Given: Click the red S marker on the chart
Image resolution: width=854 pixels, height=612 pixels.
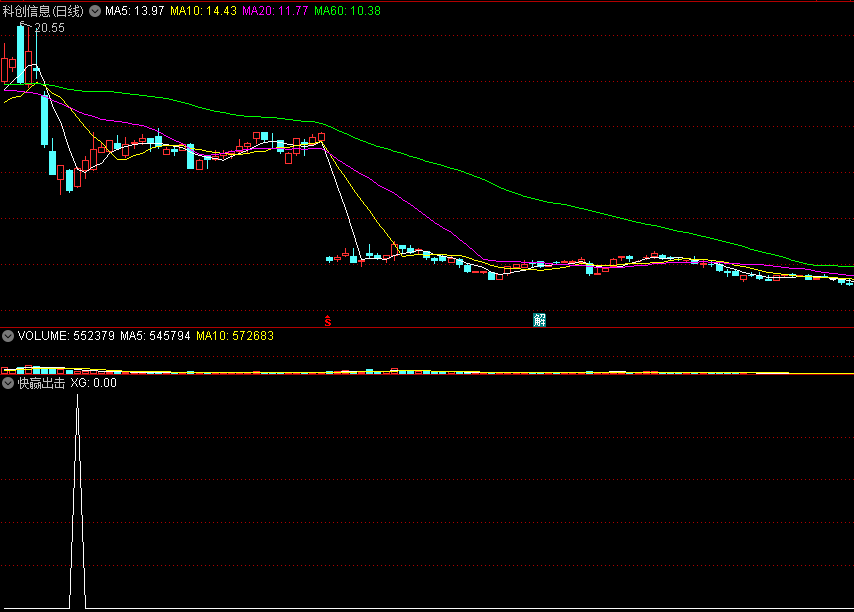Looking at the screenshot, I should pyautogui.click(x=327, y=321).
